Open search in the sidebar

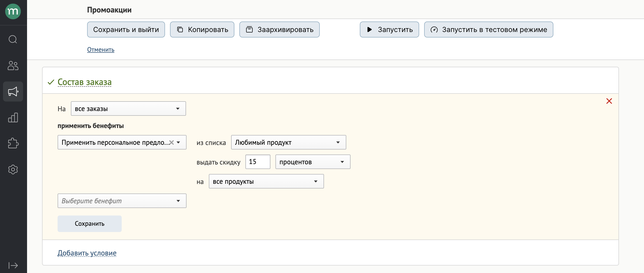(x=13, y=39)
